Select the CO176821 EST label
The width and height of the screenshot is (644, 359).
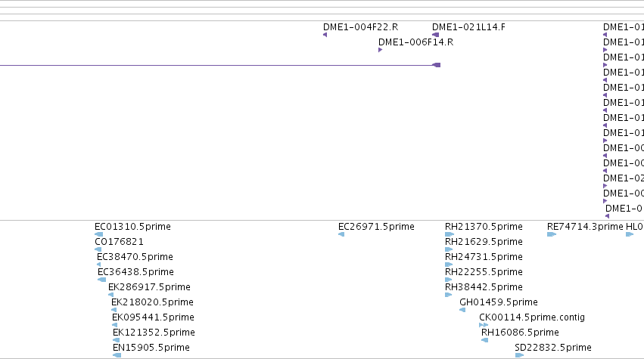pyautogui.click(x=119, y=242)
